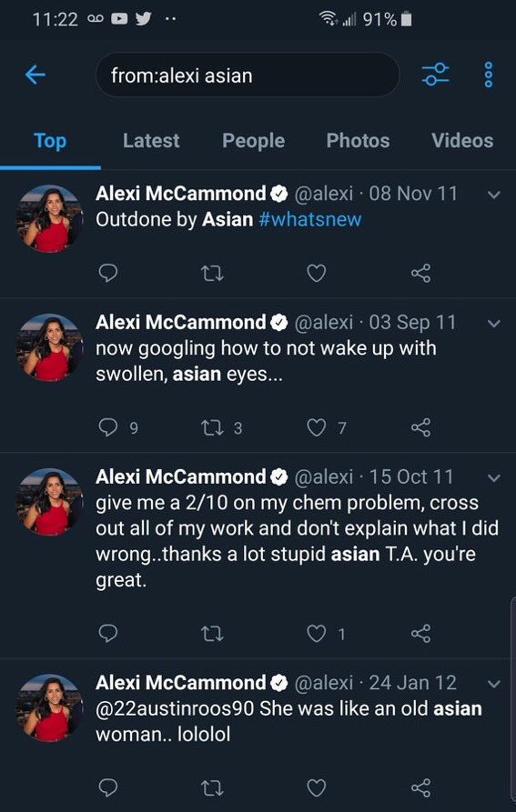Reply to the 'Outdone by Asian' tweet
This screenshot has width=516, height=812.
click(107, 273)
